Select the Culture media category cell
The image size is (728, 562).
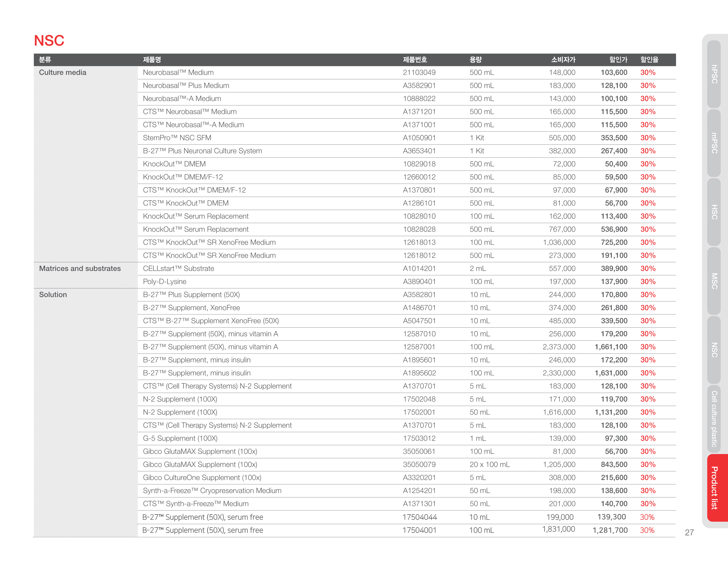63,72
